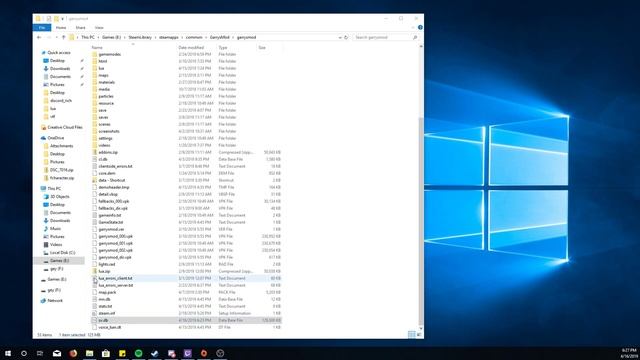Go up one folder level
The image size is (640, 360).
[64, 37]
